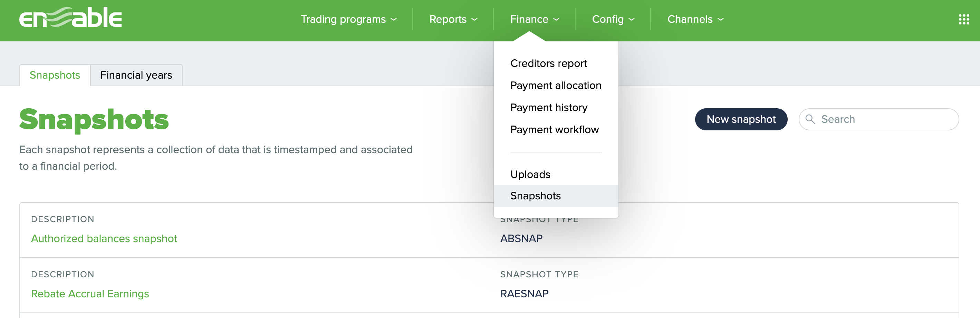Viewport: 980px width, 318px height.
Task: Open the Rebate Accrual Earnings link
Action: coord(90,293)
